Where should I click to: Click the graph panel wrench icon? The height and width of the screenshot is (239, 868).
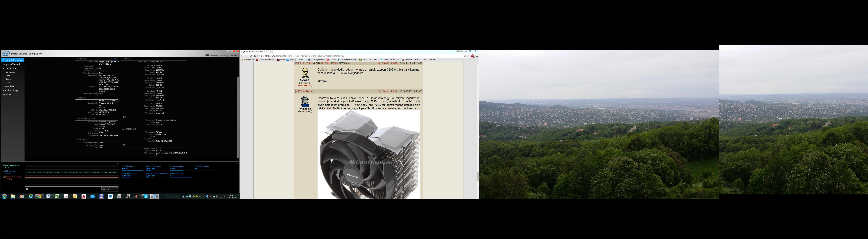coord(117,163)
